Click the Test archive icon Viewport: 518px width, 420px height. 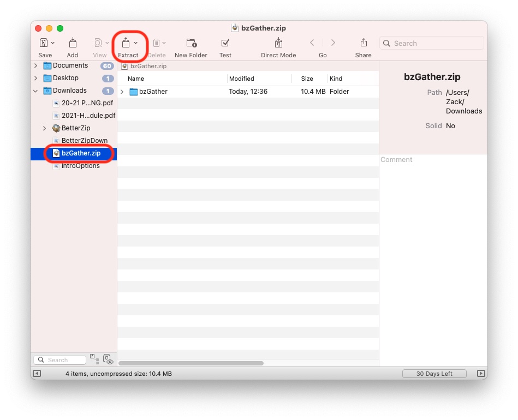(x=225, y=43)
